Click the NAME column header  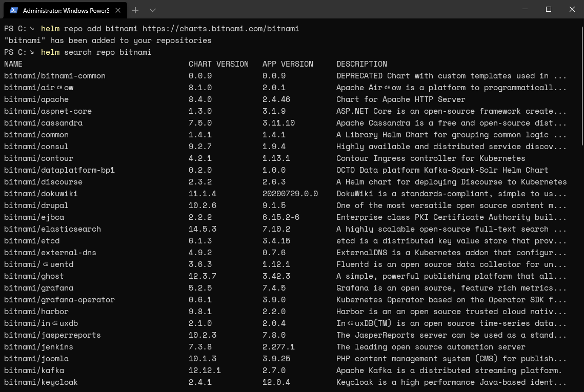13,64
